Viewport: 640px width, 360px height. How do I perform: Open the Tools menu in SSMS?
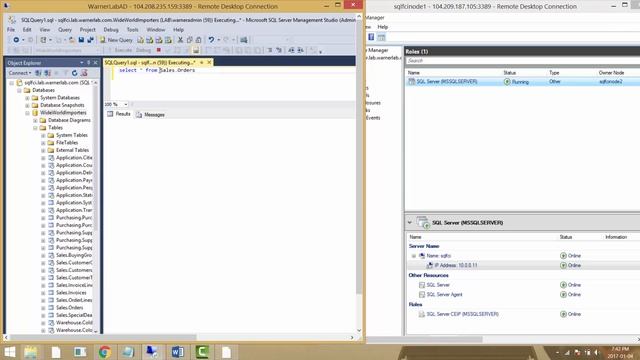(x=132, y=30)
